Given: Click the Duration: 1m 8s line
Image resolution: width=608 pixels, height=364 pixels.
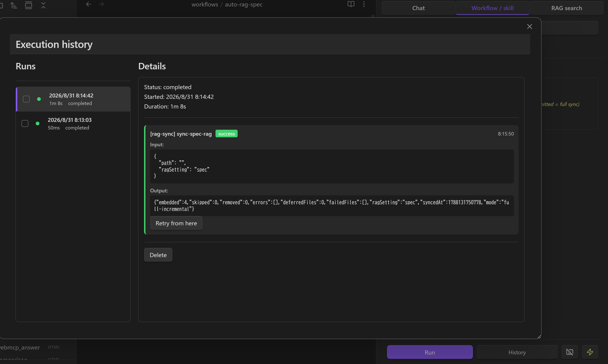Looking at the screenshot, I should (x=165, y=106).
